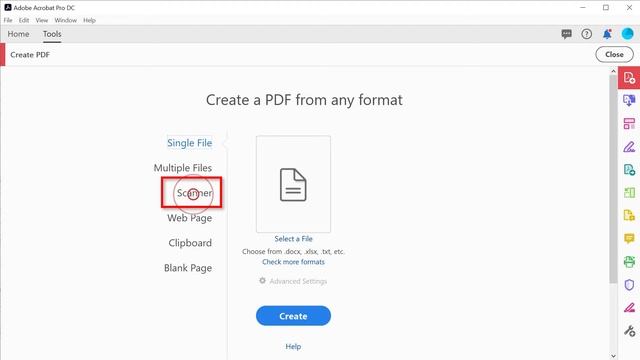The height and width of the screenshot is (360, 640).
Task: Click the blue user profile avatar
Action: pos(627,34)
